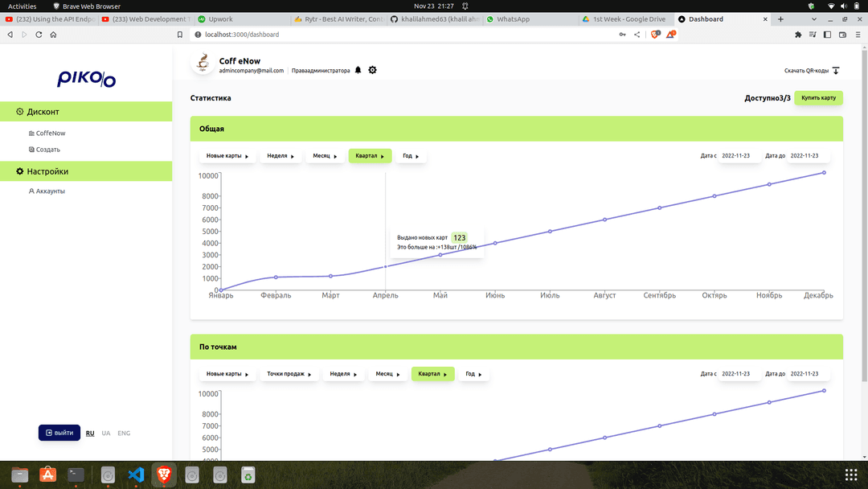The height and width of the screenshot is (489, 868).
Task: Switch language to RU
Action: pos(90,433)
